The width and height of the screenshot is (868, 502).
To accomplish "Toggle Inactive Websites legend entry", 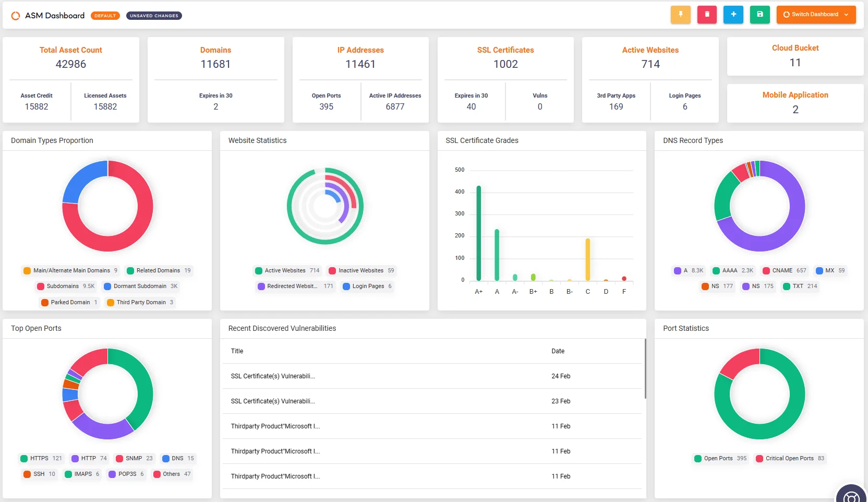I will (x=361, y=270).
